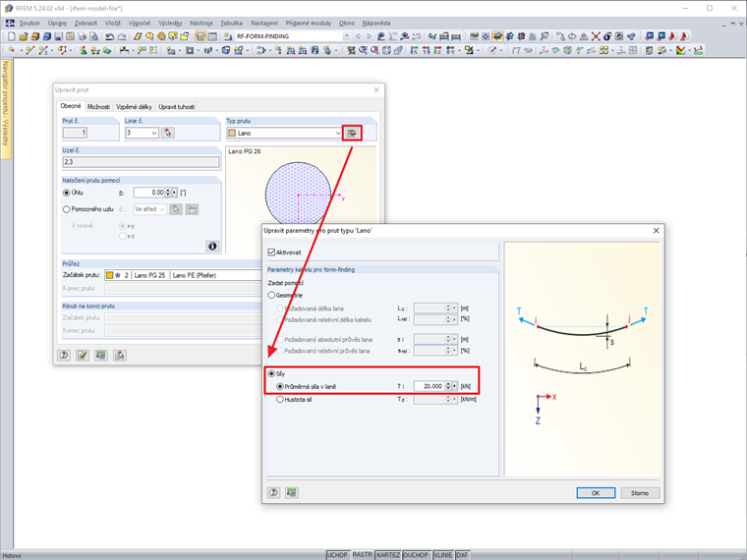The height and width of the screenshot is (560, 747).
Task: Toggle KARTEZ in status bar
Action: [x=388, y=555]
